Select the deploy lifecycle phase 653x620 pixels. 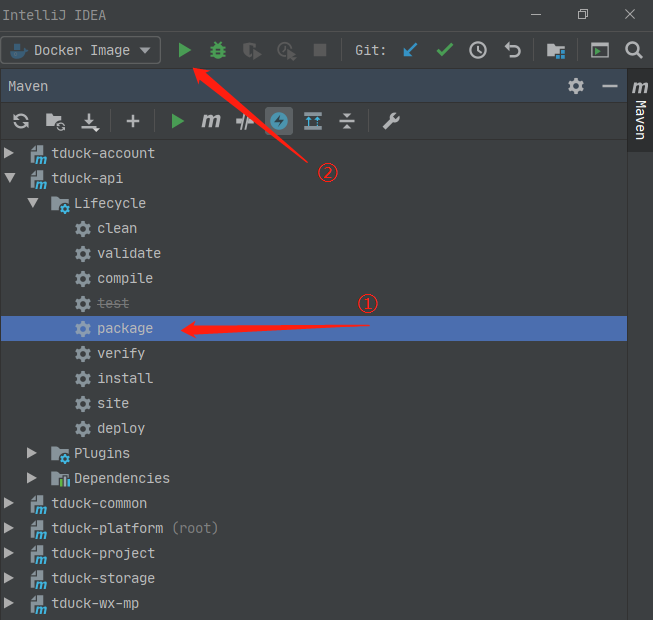pos(121,428)
